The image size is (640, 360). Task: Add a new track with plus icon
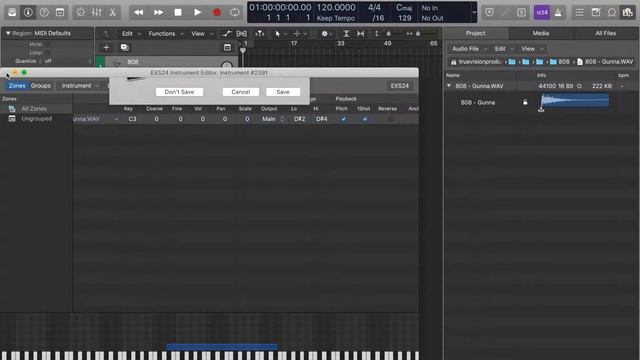[x=106, y=48]
